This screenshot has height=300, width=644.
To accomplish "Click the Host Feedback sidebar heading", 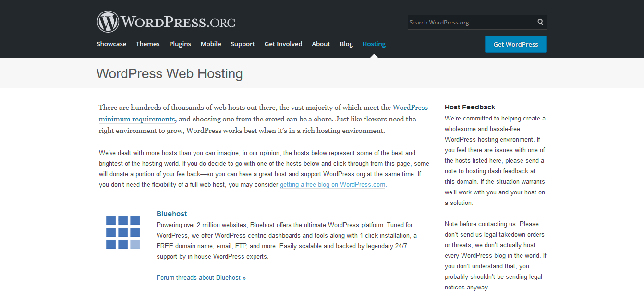I will (x=470, y=107).
